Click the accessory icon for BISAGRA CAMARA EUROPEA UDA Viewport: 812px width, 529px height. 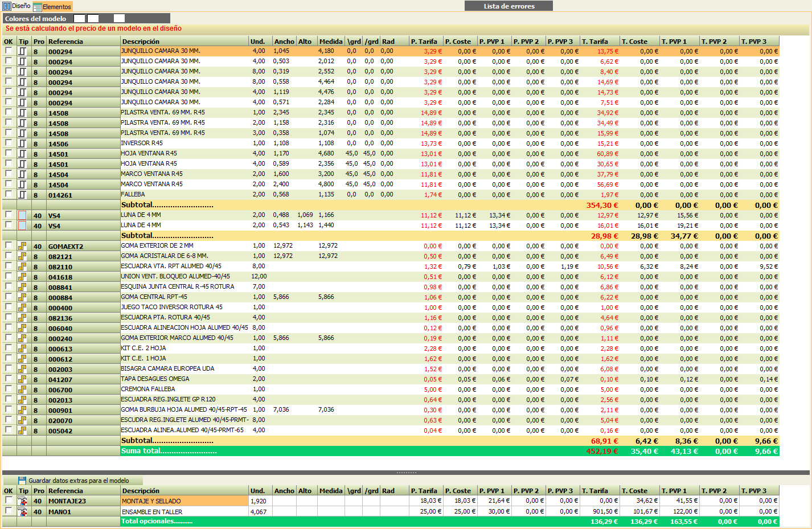[x=23, y=369]
